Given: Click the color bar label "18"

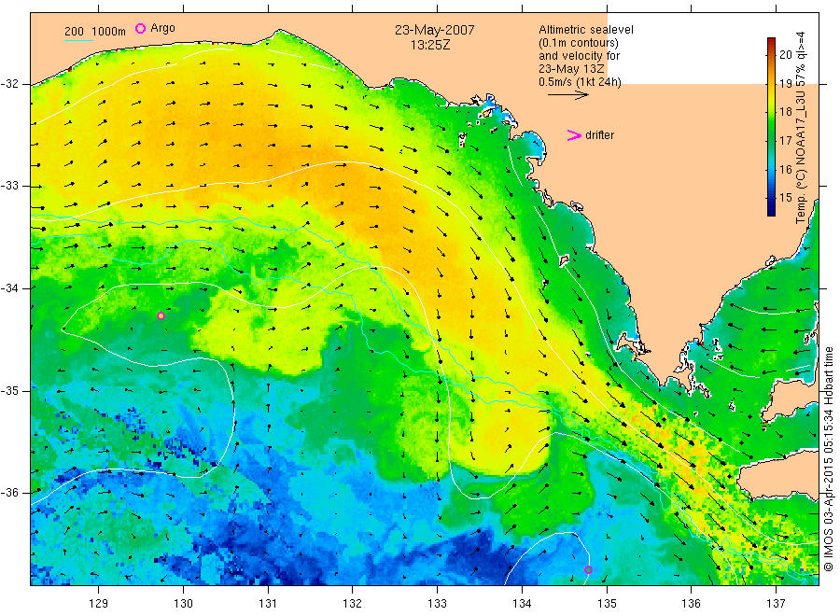Looking at the screenshot, I should [785, 112].
